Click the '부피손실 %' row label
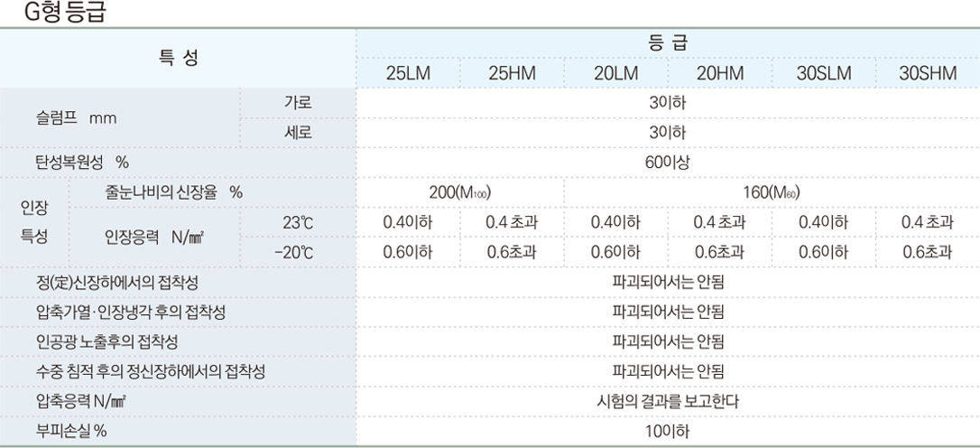 [71, 431]
